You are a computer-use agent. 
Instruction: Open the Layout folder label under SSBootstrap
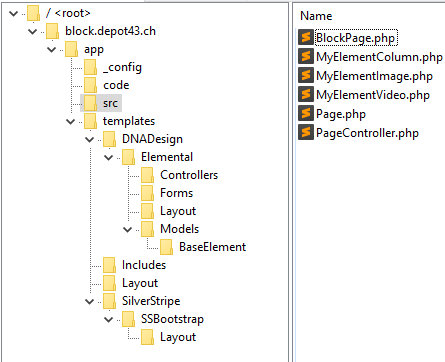pyautogui.click(x=178, y=337)
